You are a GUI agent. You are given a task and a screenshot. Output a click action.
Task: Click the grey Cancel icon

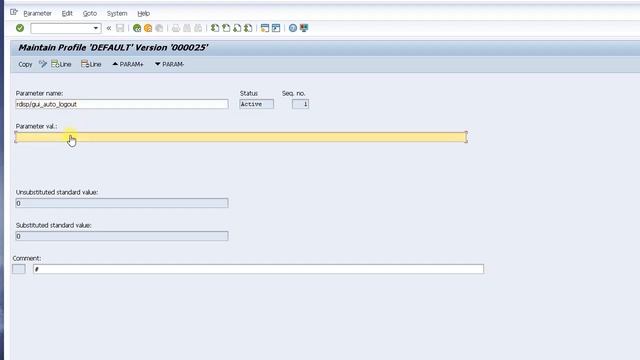pyautogui.click(x=159, y=28)
